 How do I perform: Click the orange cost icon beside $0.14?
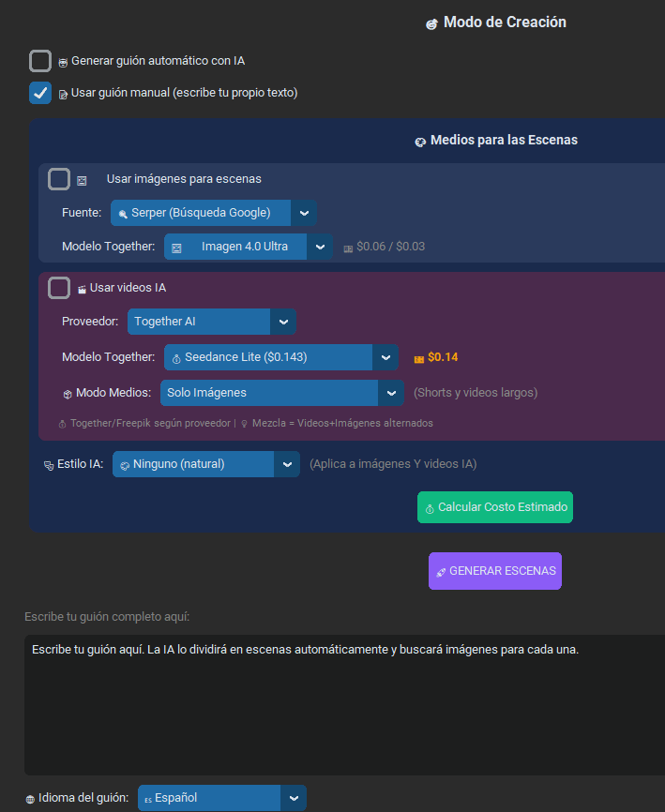coord(419,358)
